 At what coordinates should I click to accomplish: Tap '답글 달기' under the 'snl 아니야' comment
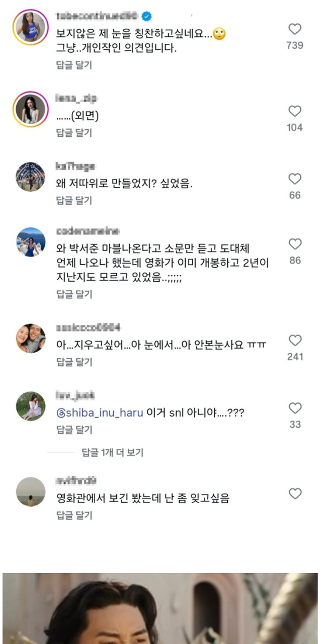click(74, 430)
